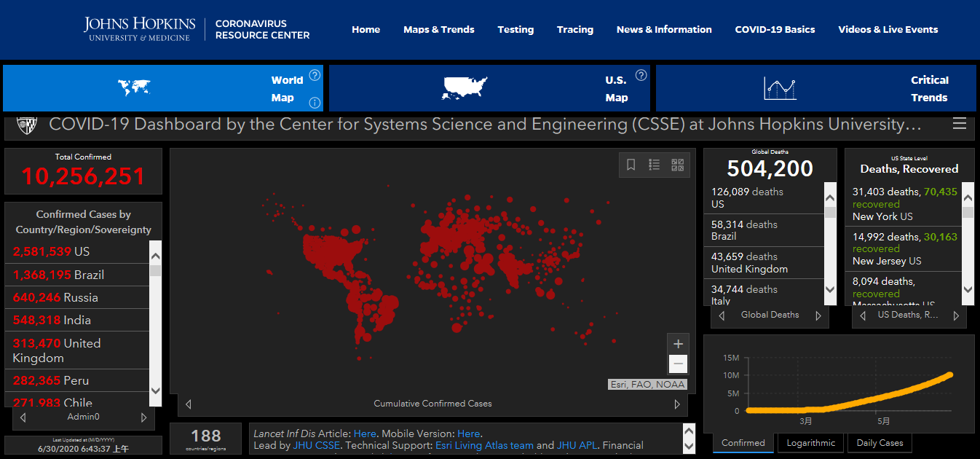
Task: Click the globe icon on World Map tab
Action: point(134,88)
